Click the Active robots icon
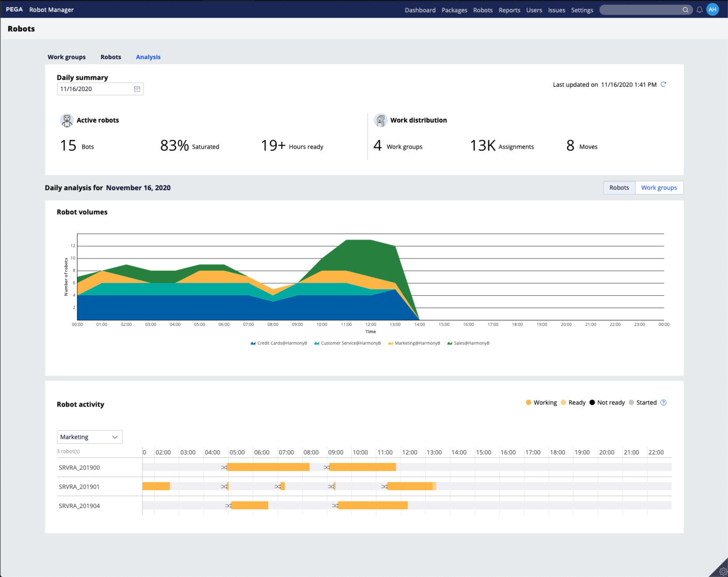Image resolution: width=728 pixels, height=577 pixels. click(67, 120)
